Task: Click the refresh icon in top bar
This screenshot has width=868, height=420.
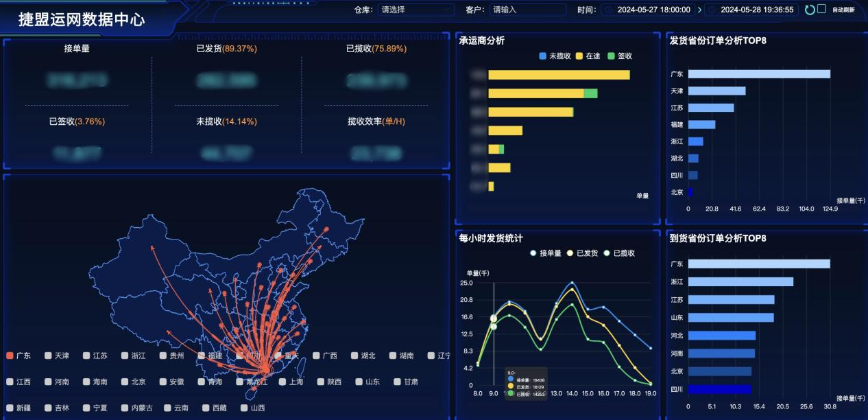Action: 810,10
